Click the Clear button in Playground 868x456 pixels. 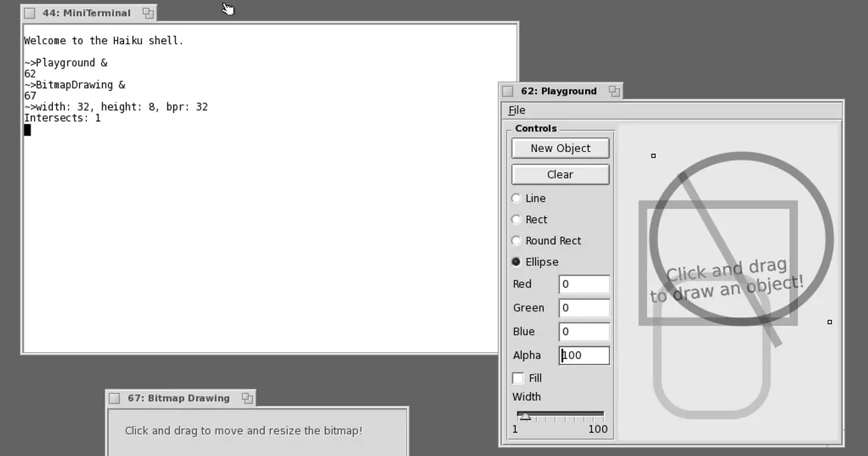pyautogui.click(x=560, y=174)
